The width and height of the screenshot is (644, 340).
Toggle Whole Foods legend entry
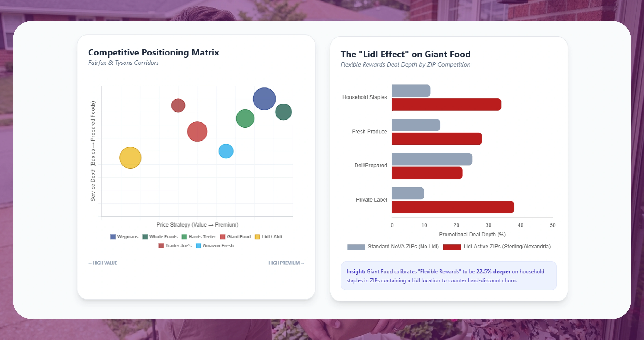tap(145, 237)
